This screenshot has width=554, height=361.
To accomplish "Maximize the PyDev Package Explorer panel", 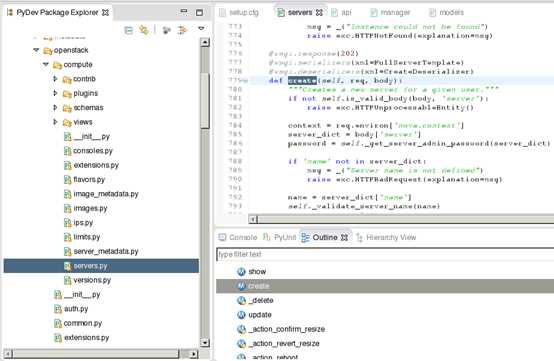I will 199,12.
